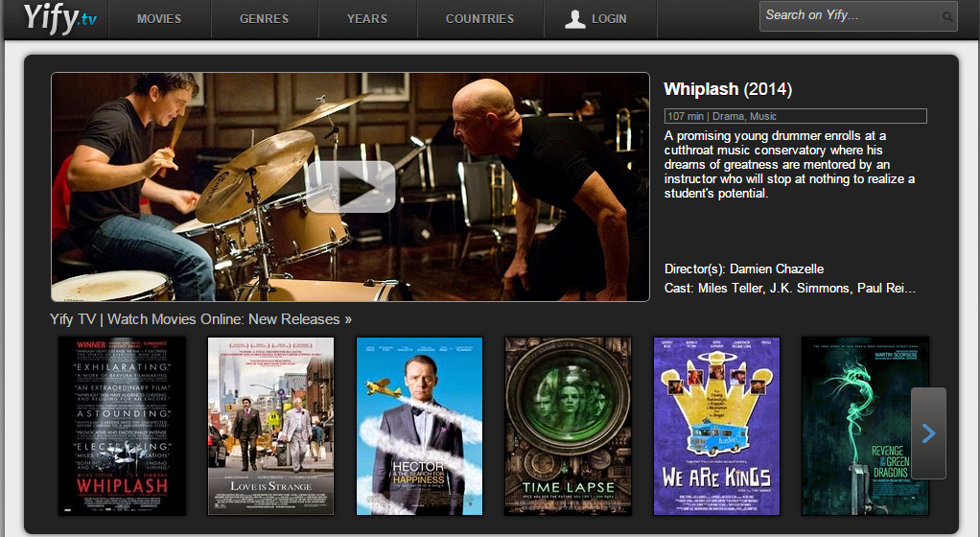Open the Countries menu
This screenshot has width=980, height=537.
point(480,19)
